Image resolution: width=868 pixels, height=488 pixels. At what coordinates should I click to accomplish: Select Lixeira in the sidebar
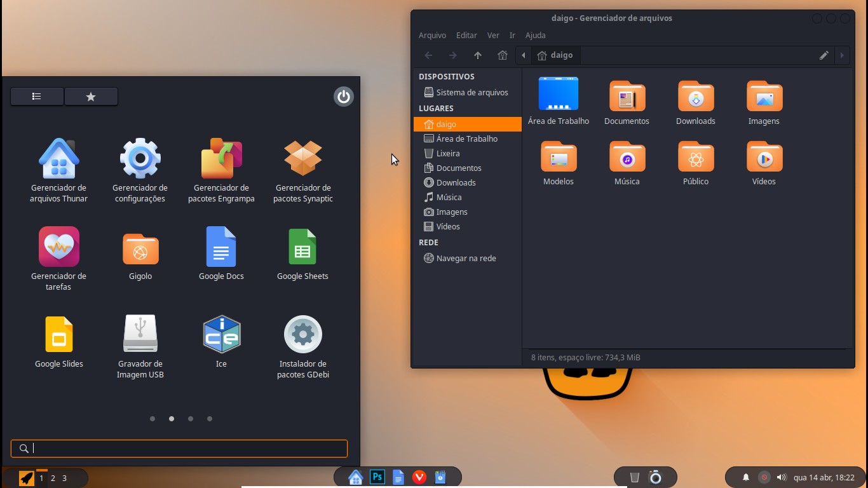coord(447,154)
